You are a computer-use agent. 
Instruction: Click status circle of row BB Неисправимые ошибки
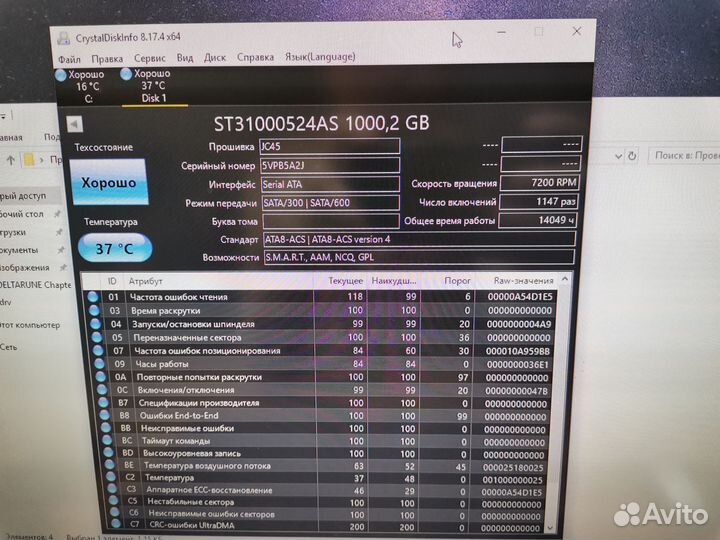(x=106, y=428)
